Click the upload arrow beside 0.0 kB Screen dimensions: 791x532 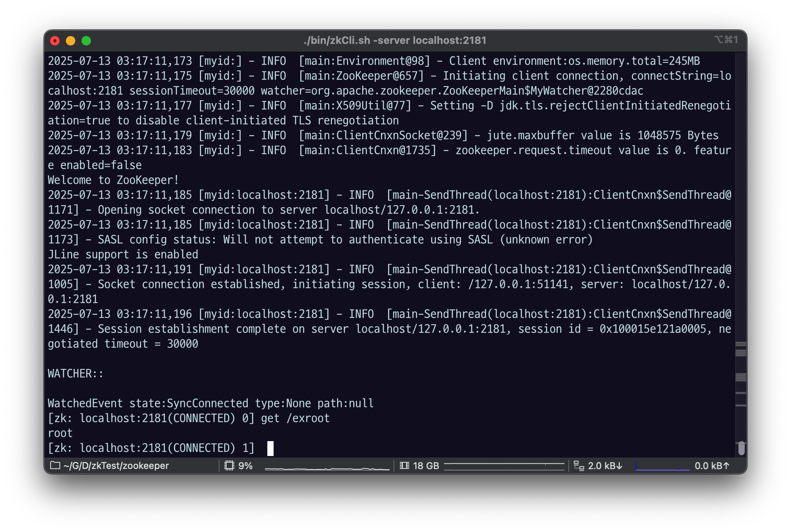pos(726,465)
